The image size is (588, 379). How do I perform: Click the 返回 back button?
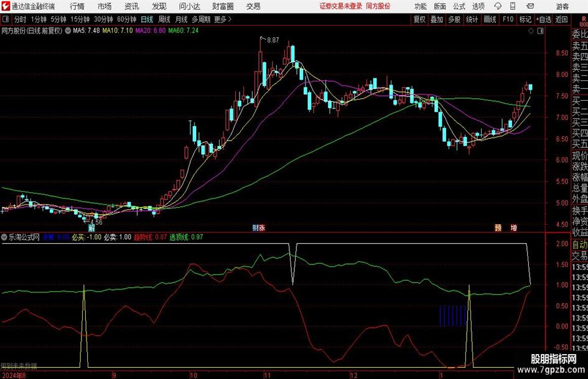(x=561, y=19)
